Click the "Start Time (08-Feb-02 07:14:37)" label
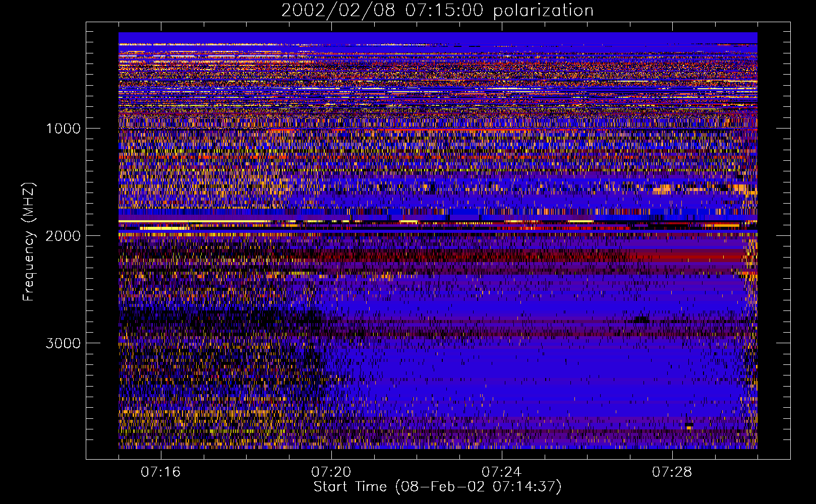The width and height of the screenshot is (816, 504). pyautogui.click(x=437, y=487)
